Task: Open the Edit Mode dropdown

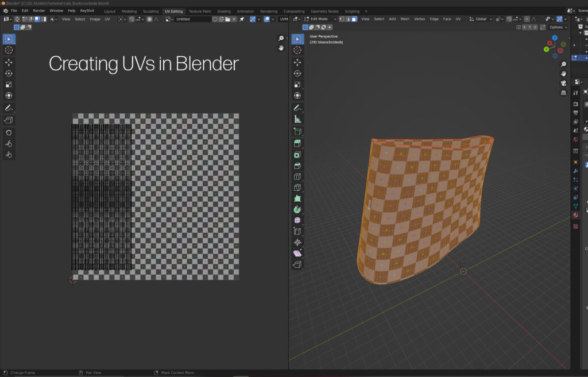Action: point(319,19)
